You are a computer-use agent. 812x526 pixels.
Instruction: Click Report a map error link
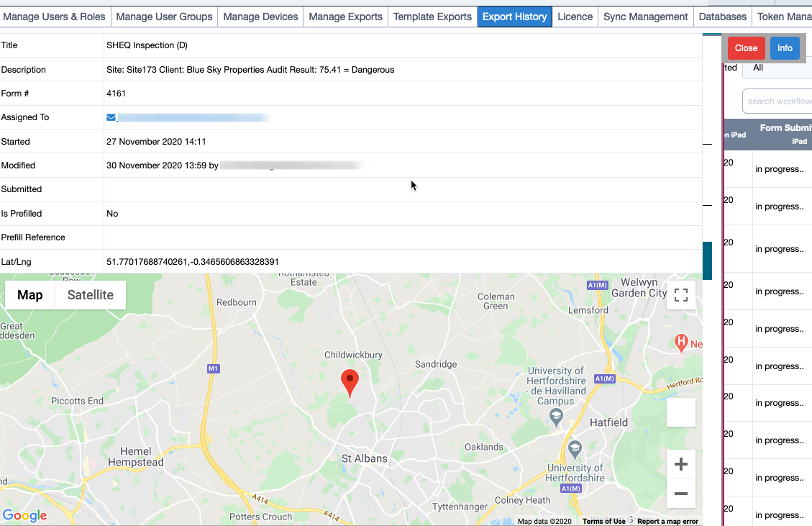(x=667, y=522)
